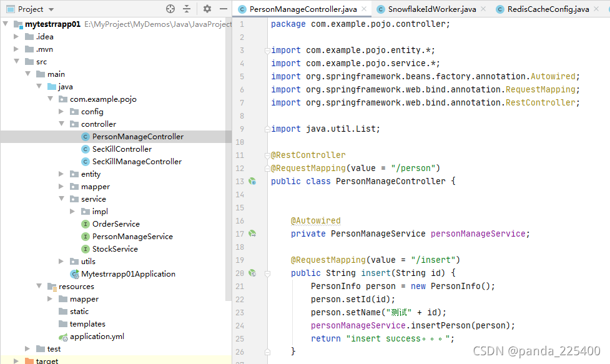610x364 pixels.
Task: Select Mytestrrapp01Application Spring Boot icon
Action: (x=74, y=274)
